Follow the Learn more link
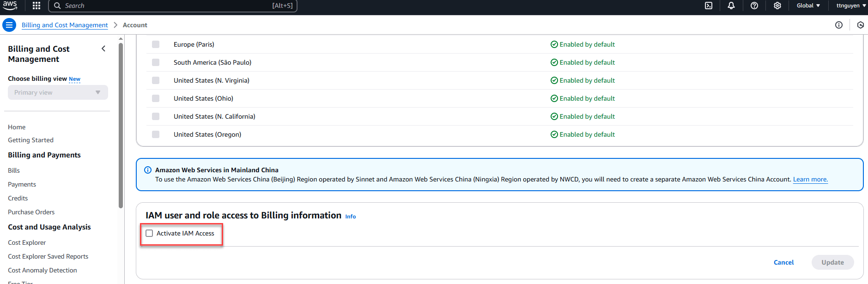 click(810, 179)
